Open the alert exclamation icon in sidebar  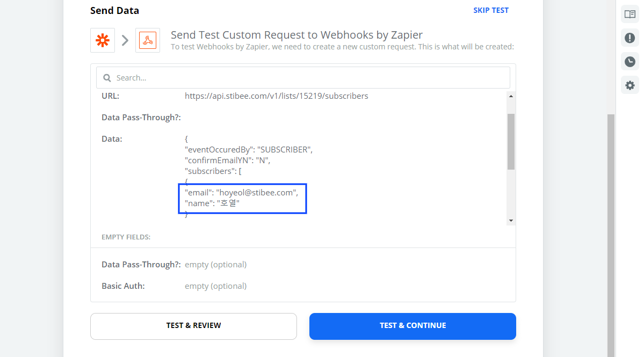tap(629, 38)
